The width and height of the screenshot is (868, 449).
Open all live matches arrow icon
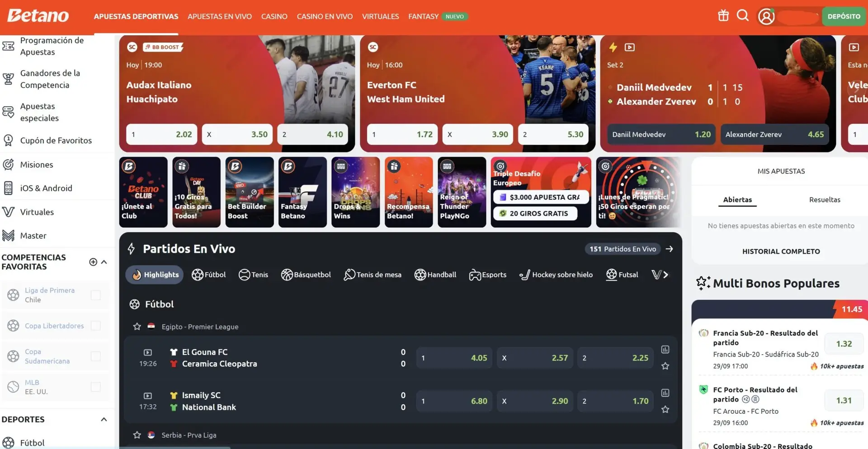(x=670, y=249)
